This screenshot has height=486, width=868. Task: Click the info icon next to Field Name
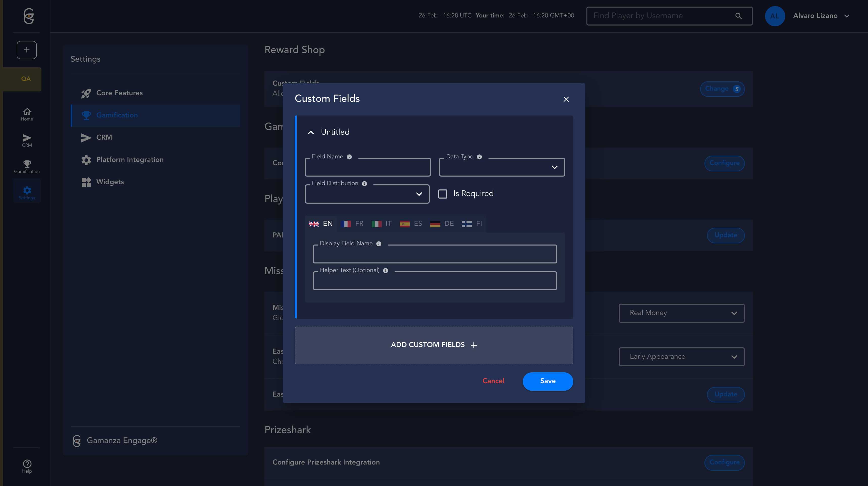pos(349,157)
